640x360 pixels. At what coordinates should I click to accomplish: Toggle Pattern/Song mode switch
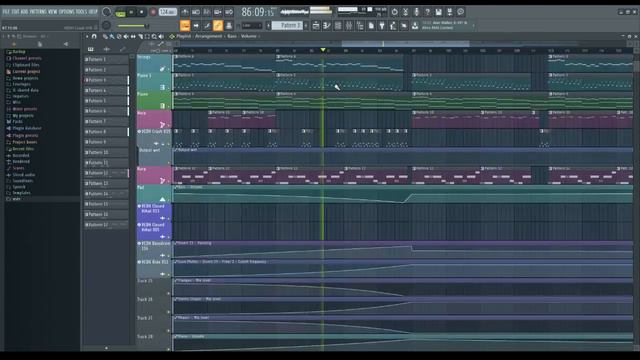(x=120, y=13)
